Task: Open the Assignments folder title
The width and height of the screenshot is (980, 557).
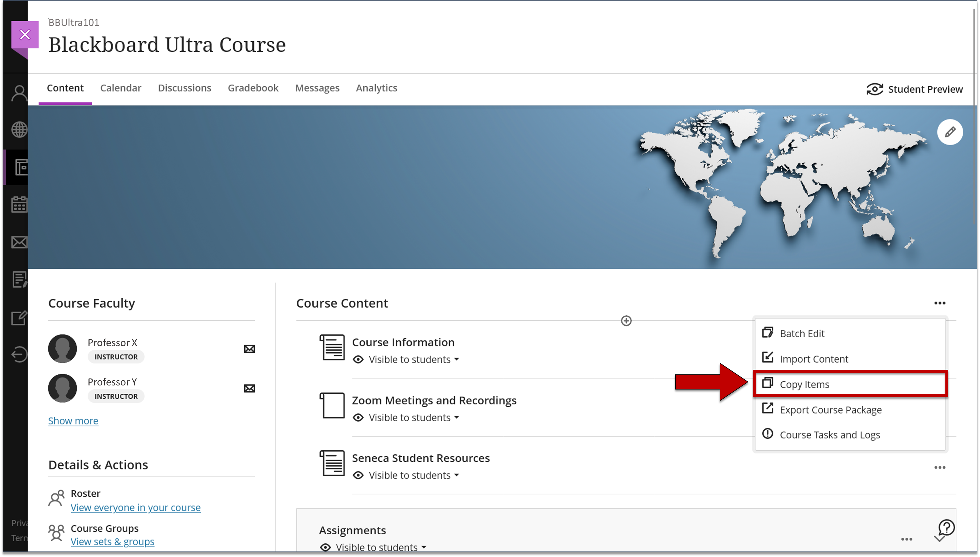Action: click(x=352, y=531)
